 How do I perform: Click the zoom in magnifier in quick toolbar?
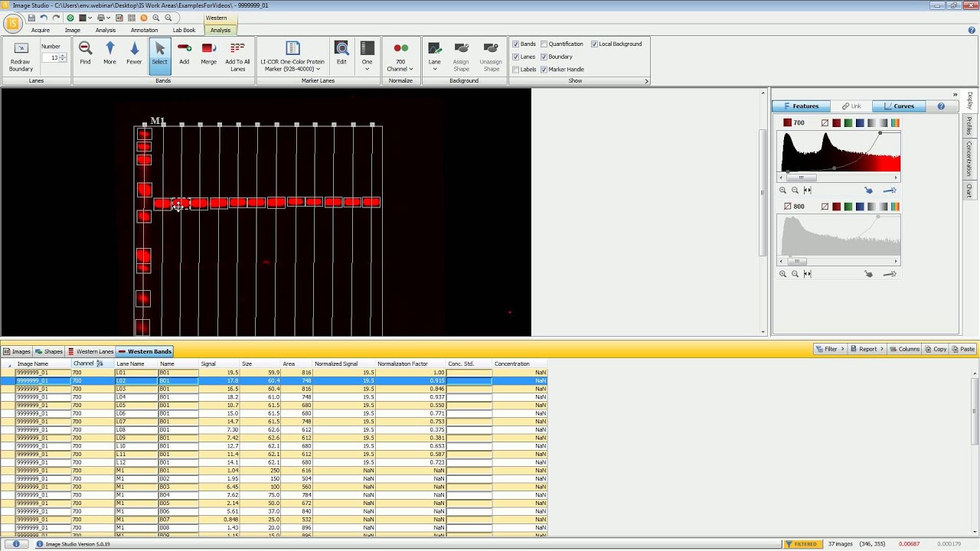click(156, 18)
